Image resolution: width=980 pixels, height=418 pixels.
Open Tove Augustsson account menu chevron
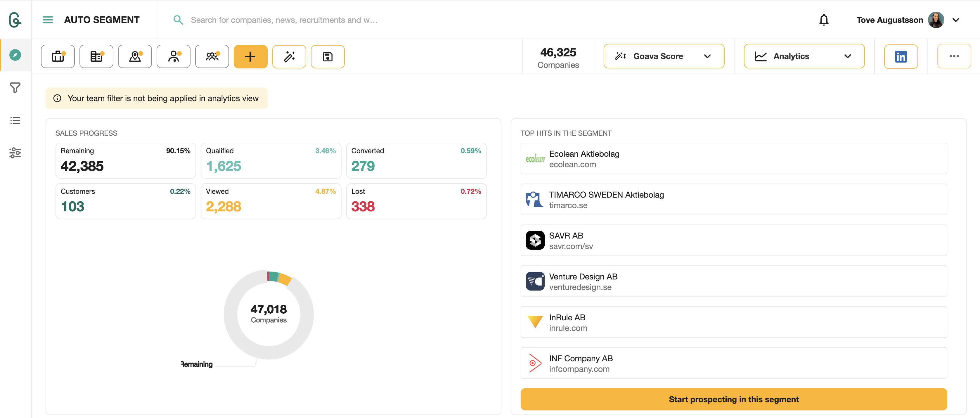point(956,20)
